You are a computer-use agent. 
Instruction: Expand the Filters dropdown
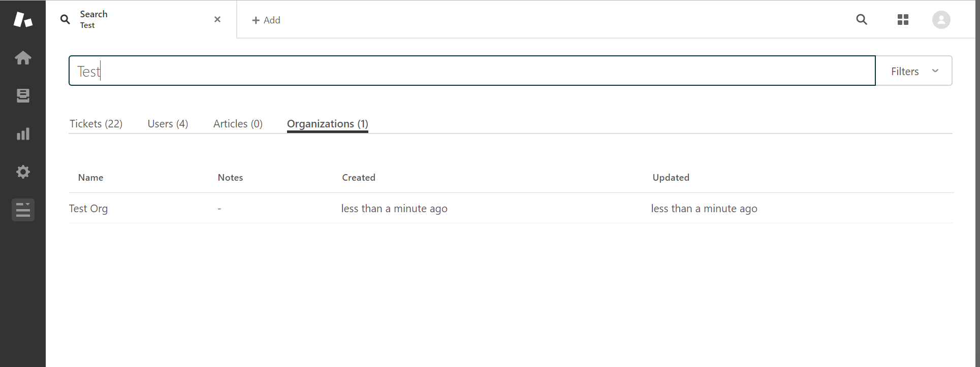pos(914,71)
